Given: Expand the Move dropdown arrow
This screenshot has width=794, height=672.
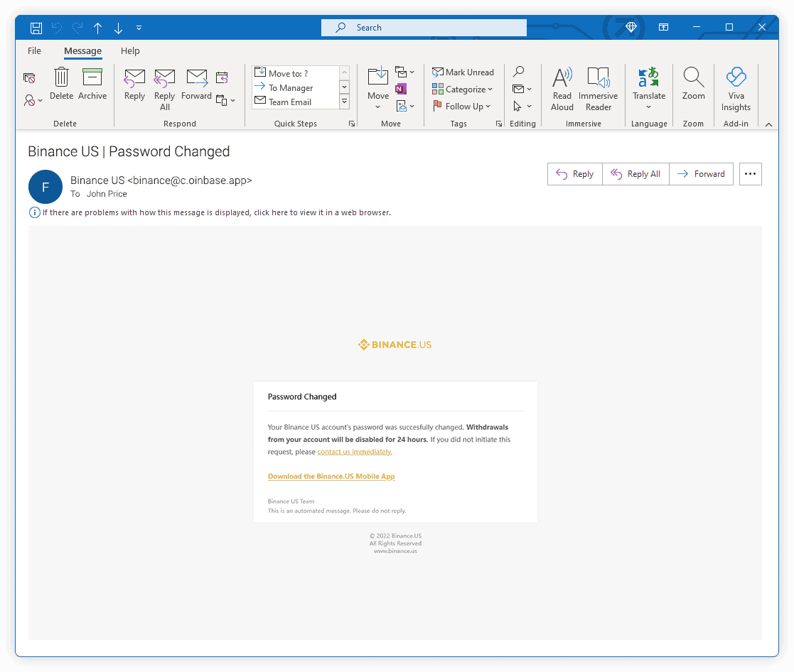Looking at the screenshot, I should point(378,107).
